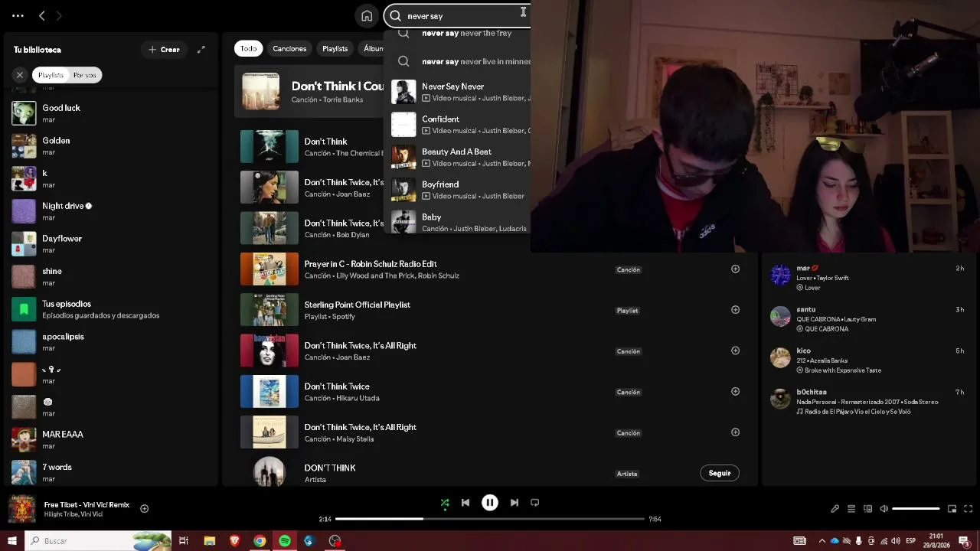
Task: Open the 'Never Say Never' music video result
Action: 459,92
